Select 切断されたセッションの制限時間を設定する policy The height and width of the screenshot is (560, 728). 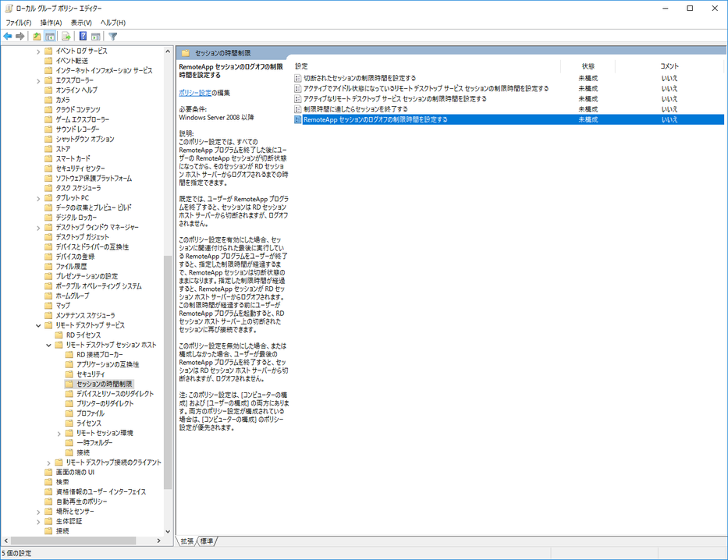pyautogui.click(x=360, y=78)
